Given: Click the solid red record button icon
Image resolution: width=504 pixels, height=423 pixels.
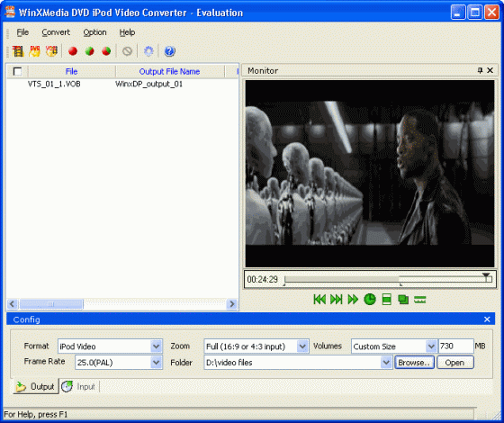Looking at the screenshot, I should 73,51.
